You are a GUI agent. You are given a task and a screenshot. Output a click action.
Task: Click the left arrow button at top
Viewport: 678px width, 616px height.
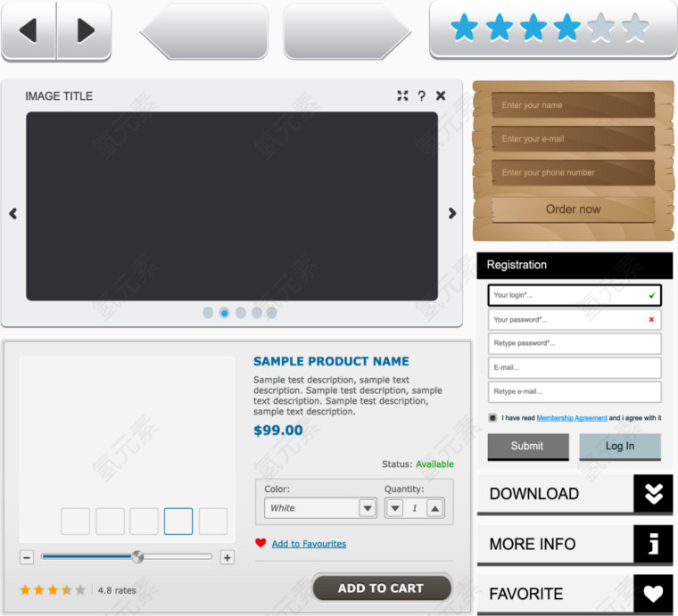[29, 30]
